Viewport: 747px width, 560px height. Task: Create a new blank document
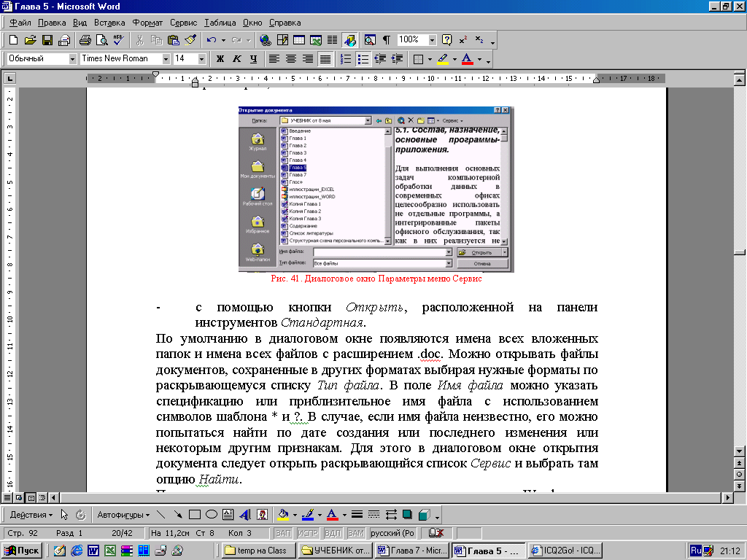click(13, 40)
